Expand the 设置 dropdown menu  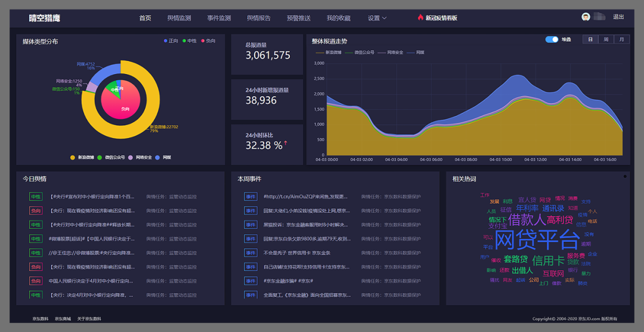(x=377, y=18)
